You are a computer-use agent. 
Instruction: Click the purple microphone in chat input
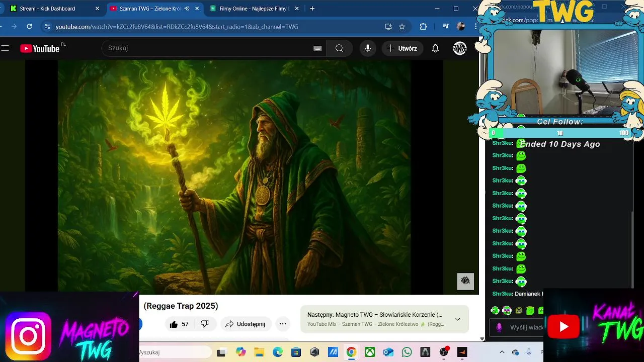(x=499, y=327)
